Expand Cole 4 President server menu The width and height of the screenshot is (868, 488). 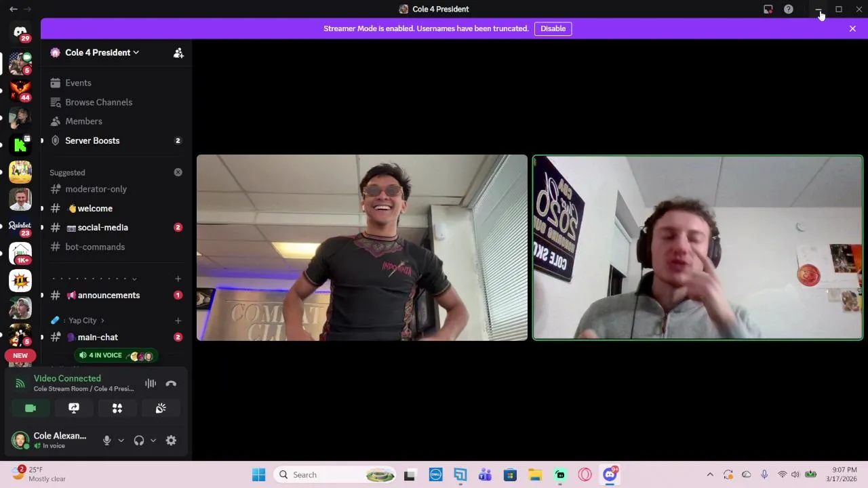102,53
